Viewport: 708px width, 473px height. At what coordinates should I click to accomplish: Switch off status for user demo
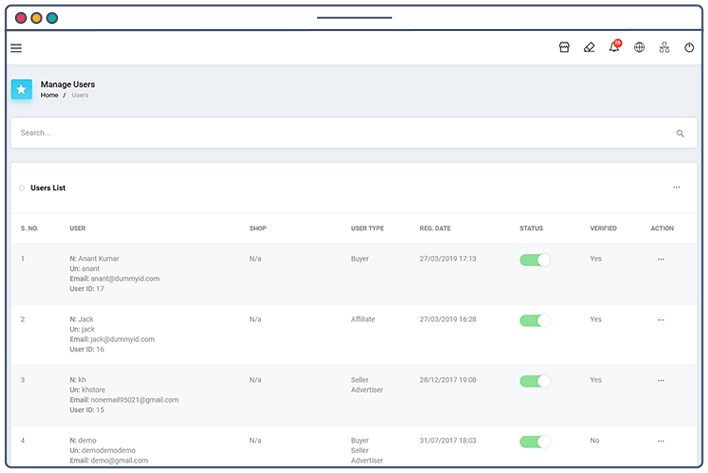tap(535, 442)
